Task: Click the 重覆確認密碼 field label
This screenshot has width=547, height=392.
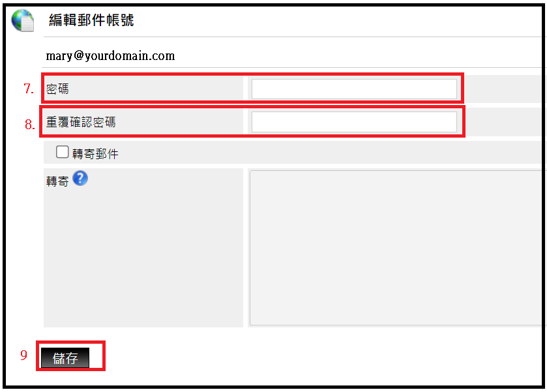Action: (x=81, y=123)
